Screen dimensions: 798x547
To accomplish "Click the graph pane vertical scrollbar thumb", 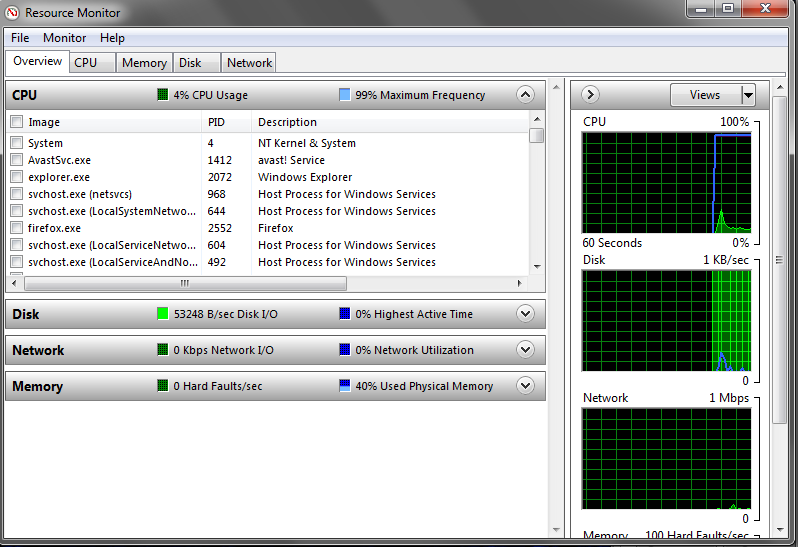I will 779,260.
